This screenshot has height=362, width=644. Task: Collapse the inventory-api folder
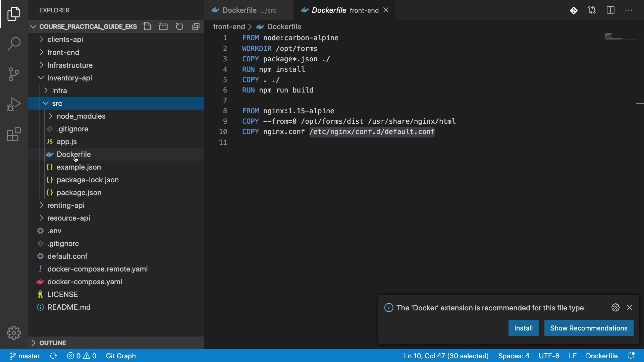click(x=69, y=78)
